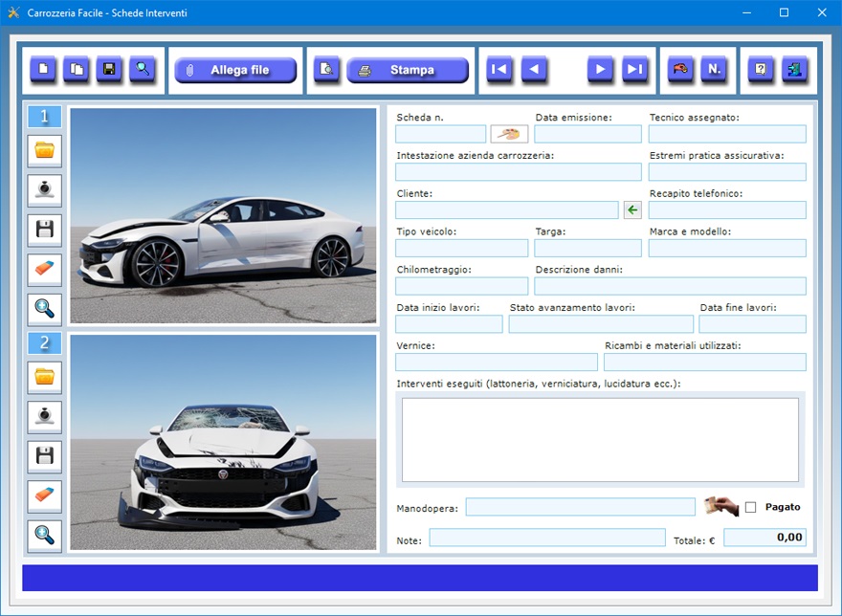Screen dimensions: 842x616
Task: Click the Stampa print button
Action: (x=408, y=70)
